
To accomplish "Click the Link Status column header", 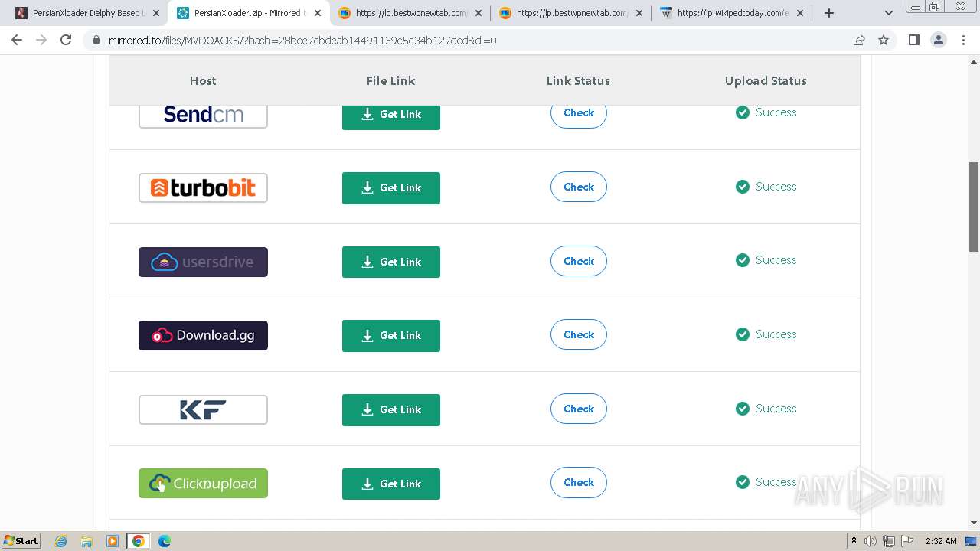I will coord(578,80).
